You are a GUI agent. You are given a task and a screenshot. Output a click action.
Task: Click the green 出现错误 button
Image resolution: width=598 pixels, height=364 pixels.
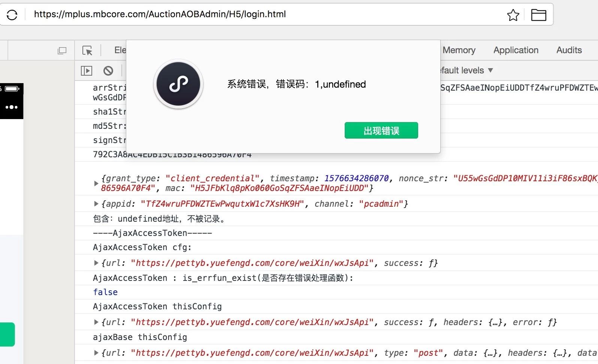pos(381,130)
